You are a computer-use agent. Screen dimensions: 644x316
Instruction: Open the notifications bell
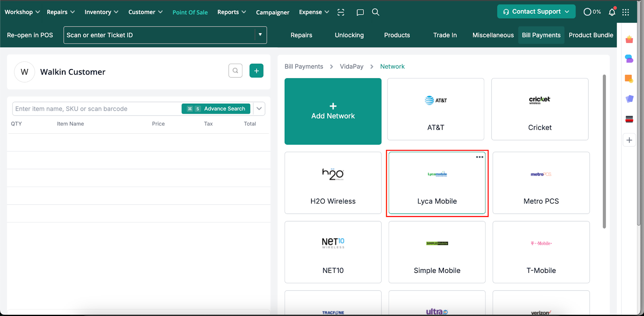click(x=612, y=12)
